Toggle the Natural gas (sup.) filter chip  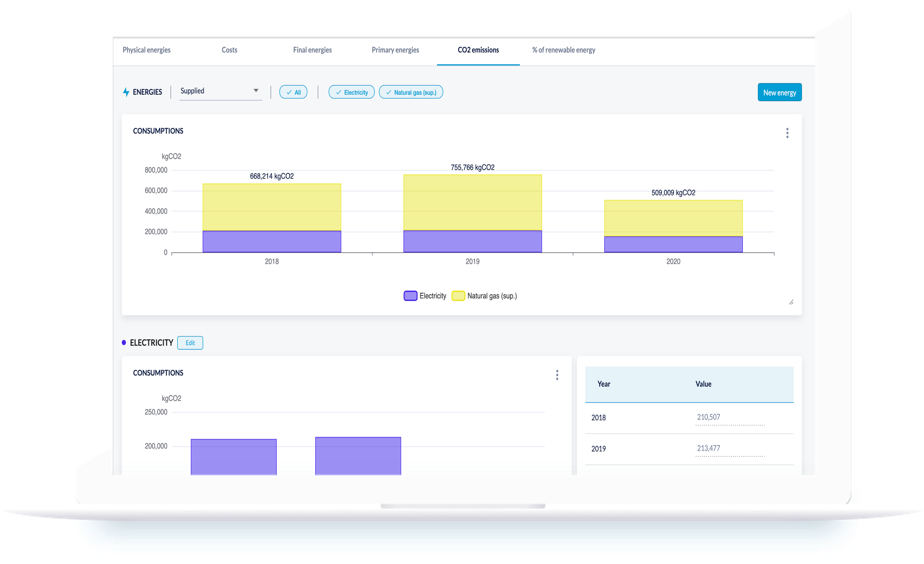click(411, 92)
